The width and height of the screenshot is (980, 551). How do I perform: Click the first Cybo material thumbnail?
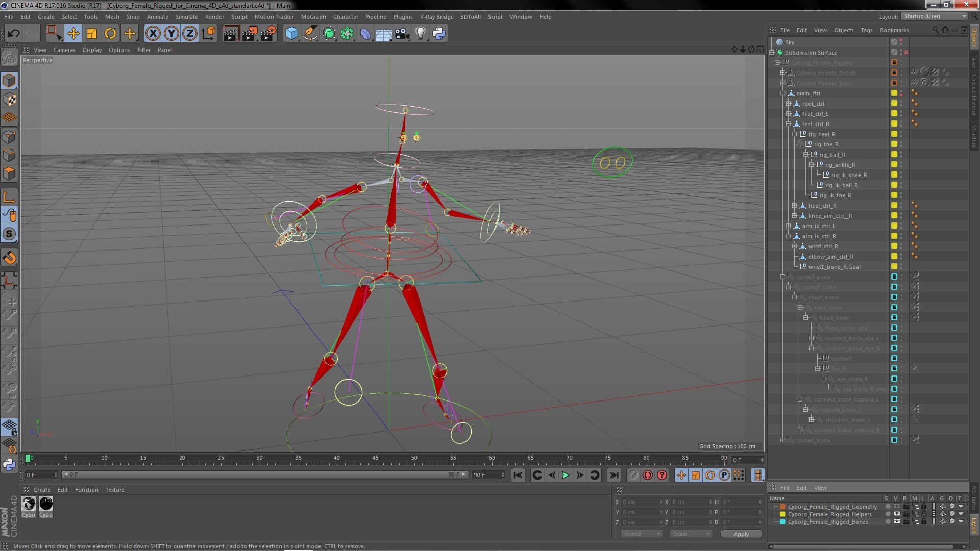(x=29, y=504)
